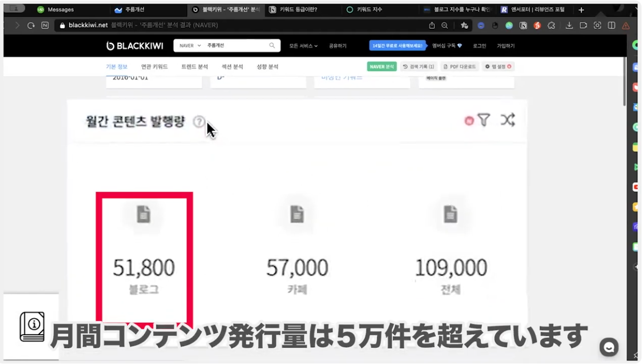
Task: Click the share icon in address bar
Action: (431, 25)
